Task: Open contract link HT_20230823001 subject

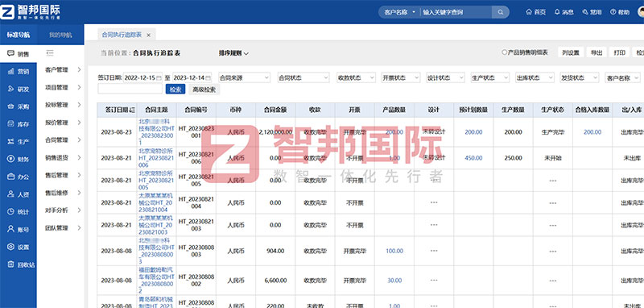Action: point(156,132)
